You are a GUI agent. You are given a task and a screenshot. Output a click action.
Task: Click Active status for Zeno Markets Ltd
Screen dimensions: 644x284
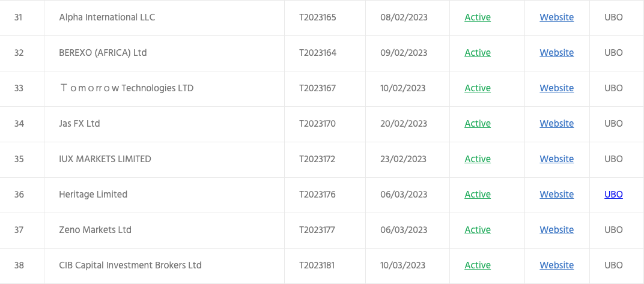(x=477, y=230)
